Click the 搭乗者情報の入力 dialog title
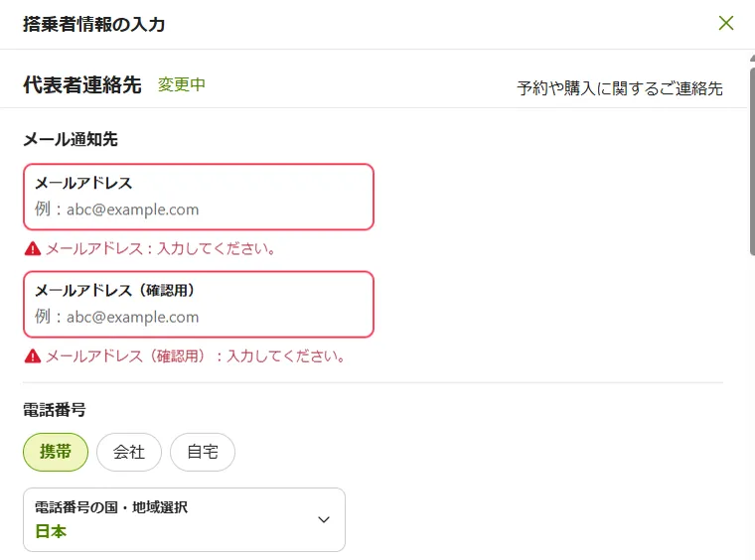The height and width of the screenshot is (560, 755). pos(94,24)
